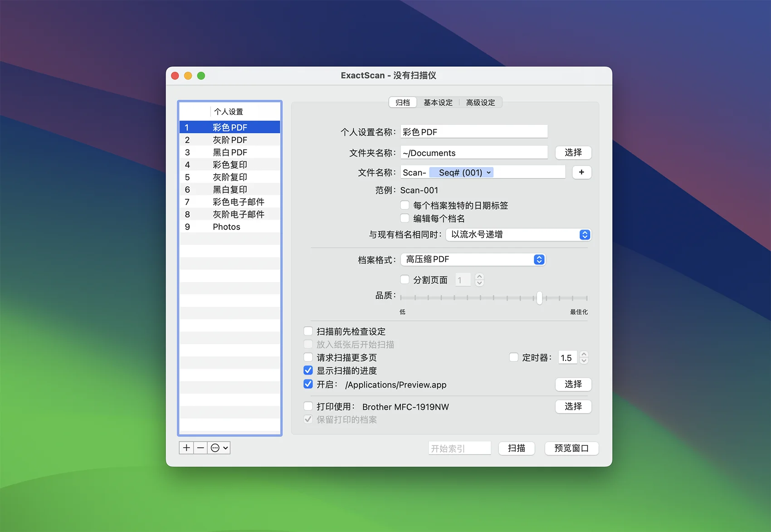Click the 分割页面 count stepper
This screenshot has height=532, width=771.
[x=479, y=280]
